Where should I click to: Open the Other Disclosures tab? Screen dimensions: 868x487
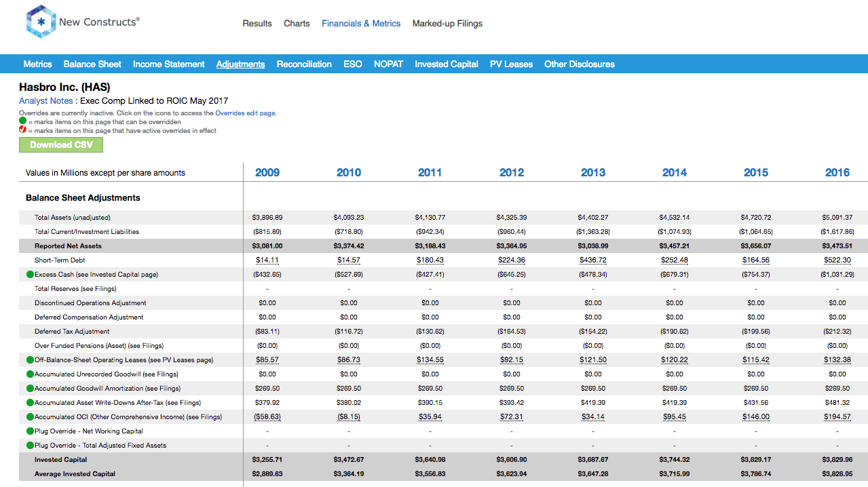click(x=580, y=64)
